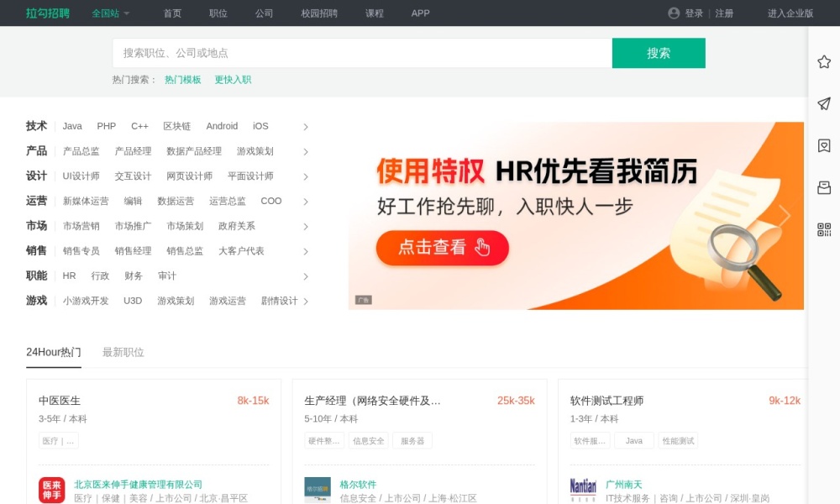Screen dimensions: 840x504
Task: Open the 软件测试工程师 job posting
Action: tap(607, 401)
